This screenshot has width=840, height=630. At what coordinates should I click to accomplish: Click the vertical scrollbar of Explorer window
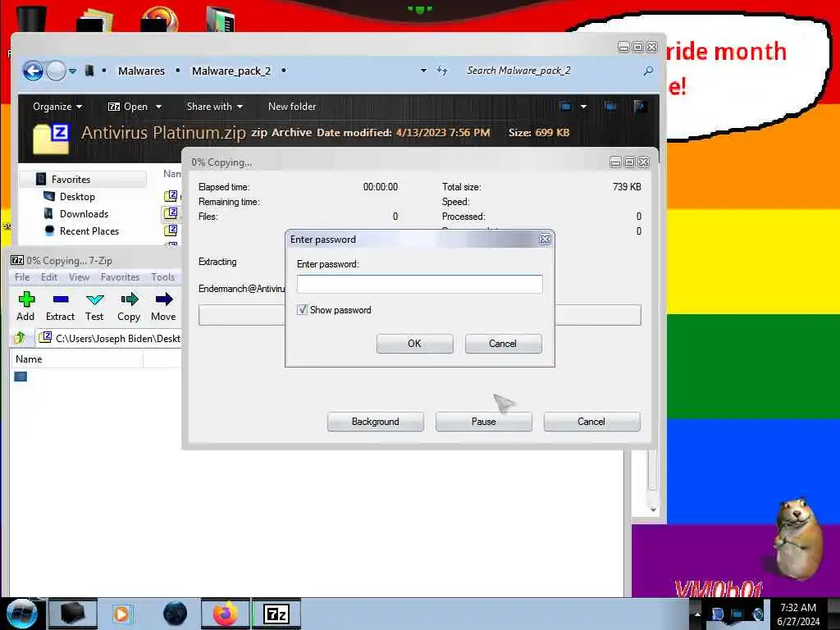tap(652, 472)
